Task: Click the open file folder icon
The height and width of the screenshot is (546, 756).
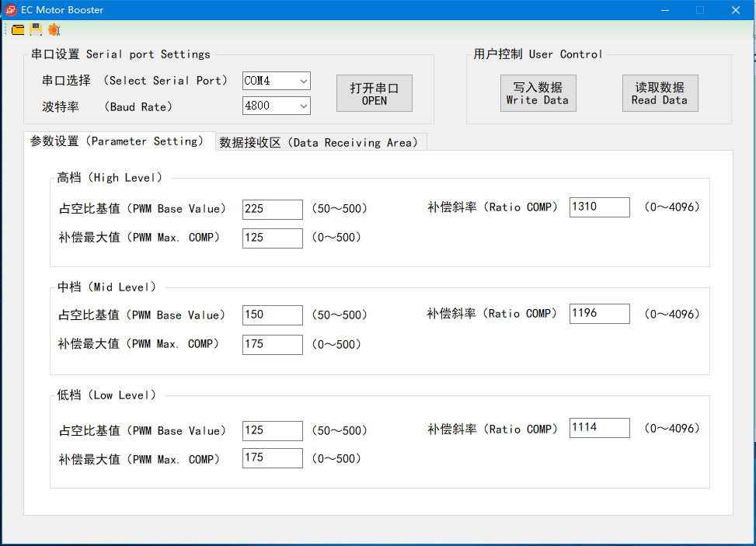Action: coord(18,30)
